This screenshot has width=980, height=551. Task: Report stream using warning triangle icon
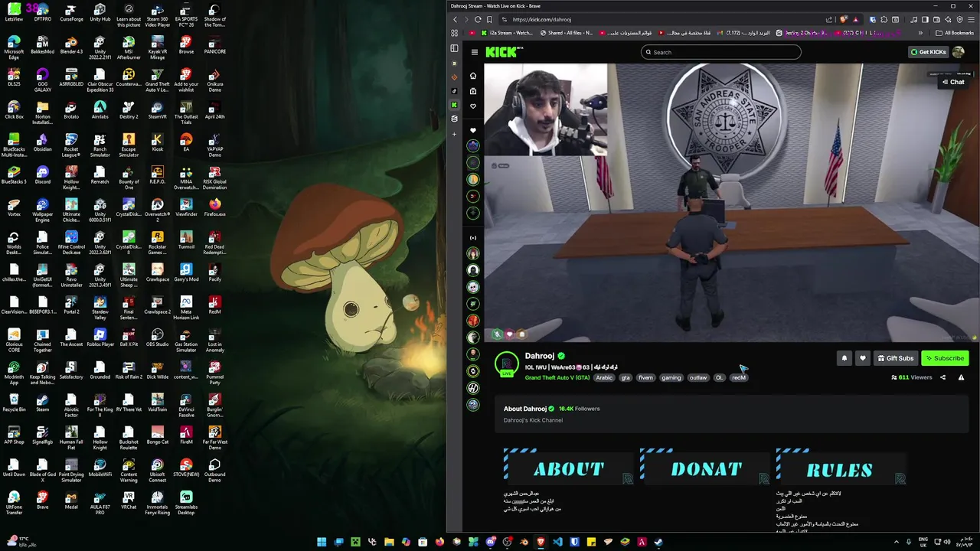click(x=961, y=377)
